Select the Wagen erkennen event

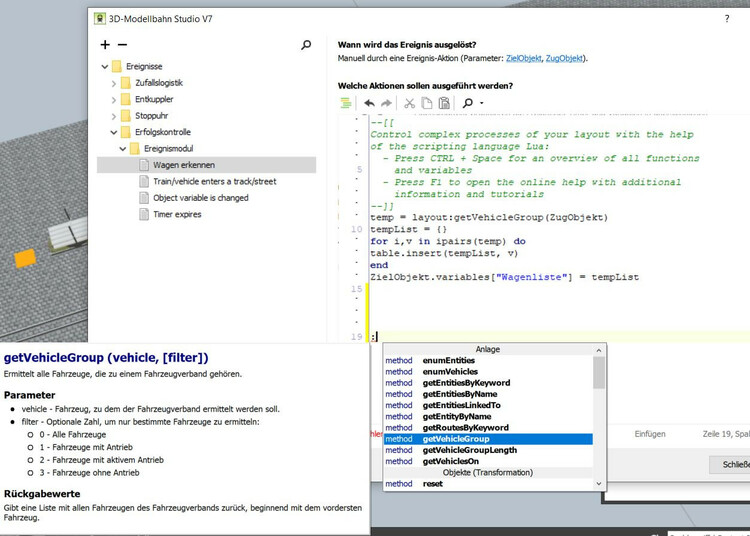[x=207, y=165]
